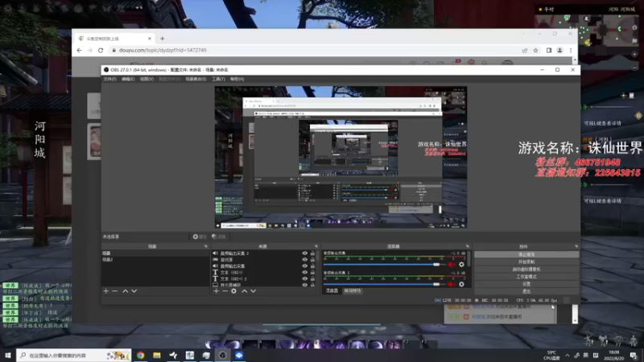Toggle visibility of the Text (GDI+) 2 source

tap(305, 278)
